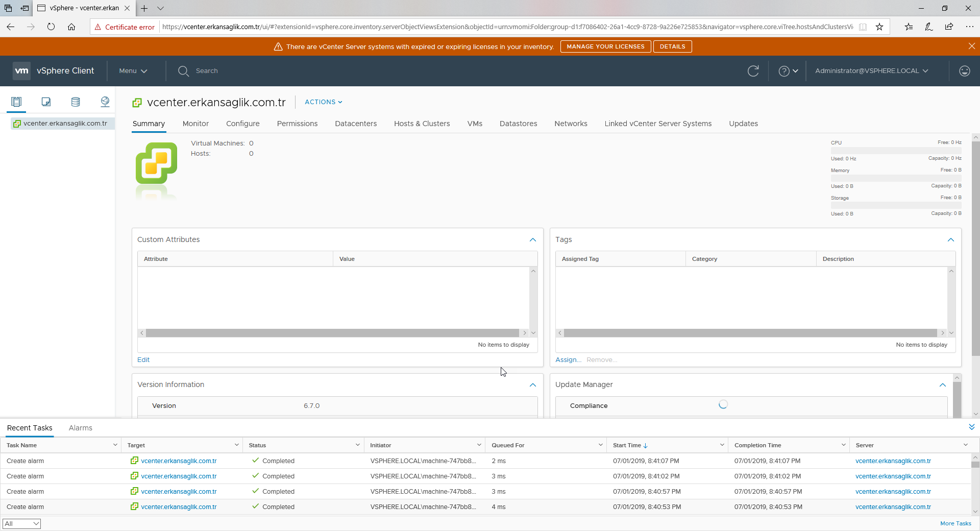Collapse the Custom Attributes panel
This screenshot has height=531, width=980.
(x=533, y=239)
